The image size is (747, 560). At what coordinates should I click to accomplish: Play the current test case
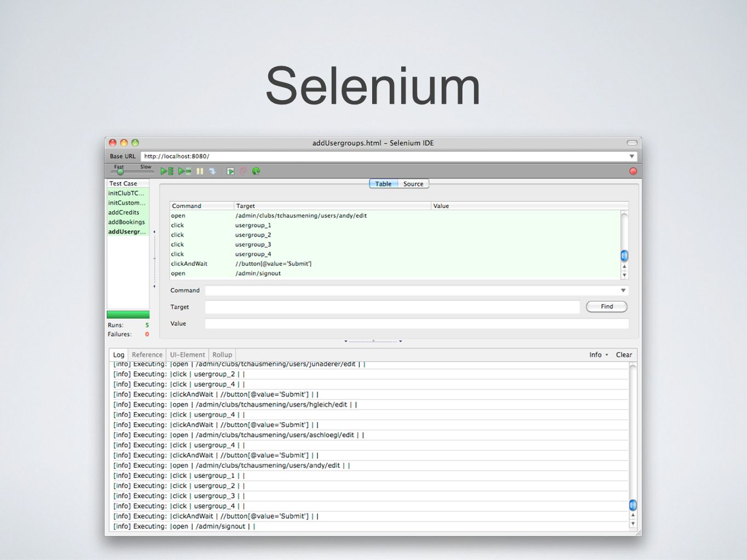coord(184,171)
